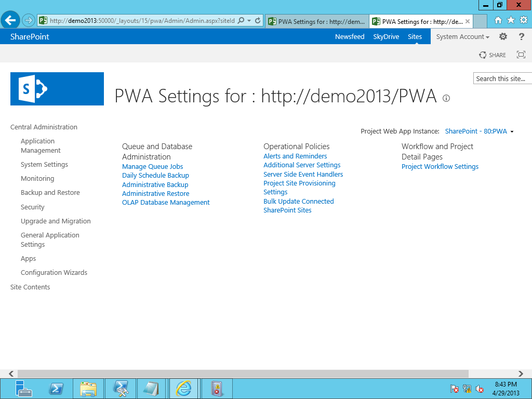Viewport: 532px width, 399px height.
Task: Click the SHARE icon button
Action: point(493,55)
